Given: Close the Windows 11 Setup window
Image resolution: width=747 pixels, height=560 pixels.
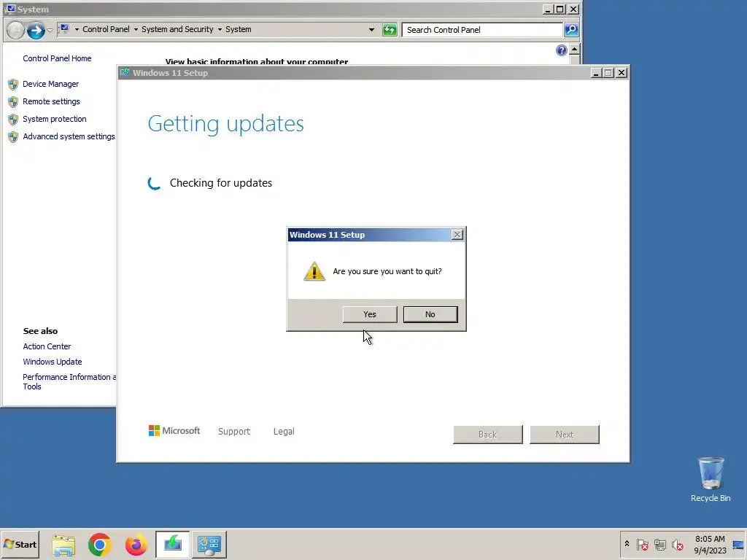Looking at the screenshot, I should tap(622, 73).
